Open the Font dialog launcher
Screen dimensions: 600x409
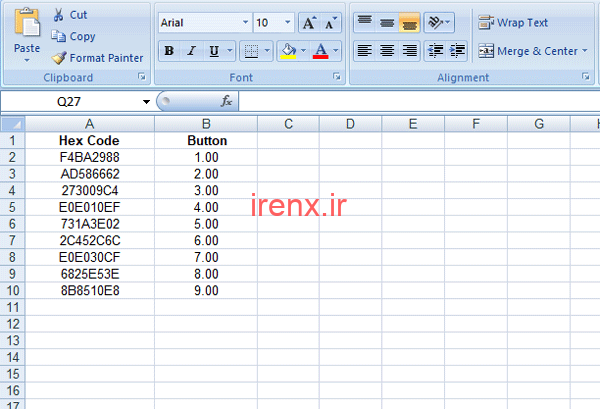pos(337,78)
